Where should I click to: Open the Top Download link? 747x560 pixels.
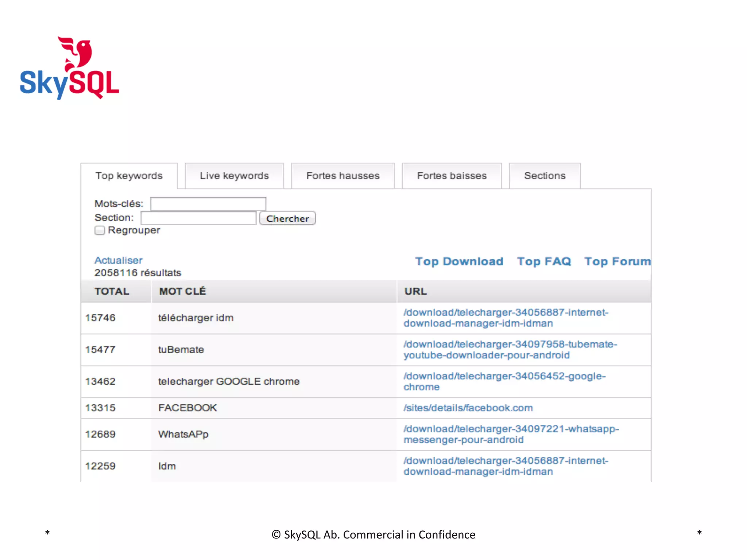[459, 261]
